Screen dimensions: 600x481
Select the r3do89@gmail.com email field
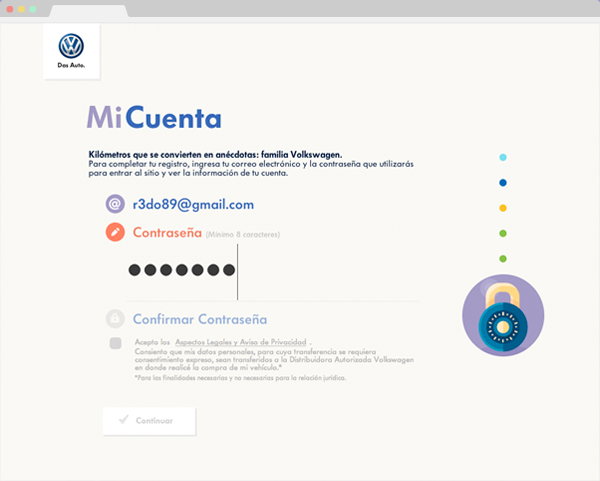click(193, 204)
